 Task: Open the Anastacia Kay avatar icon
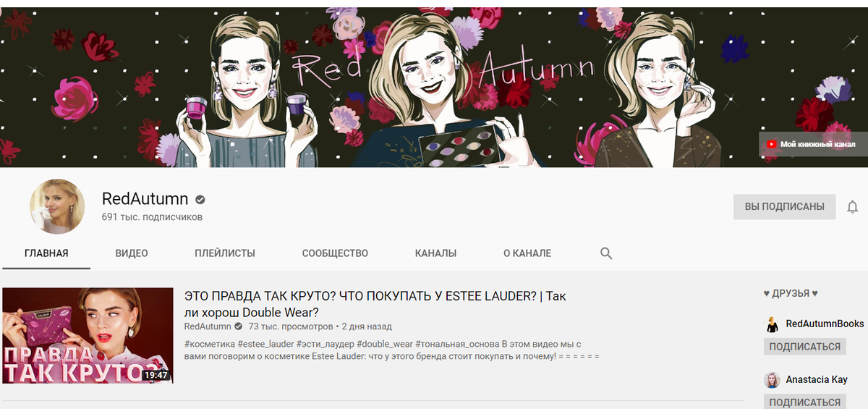pyautogui.click(x=773, y=380)
